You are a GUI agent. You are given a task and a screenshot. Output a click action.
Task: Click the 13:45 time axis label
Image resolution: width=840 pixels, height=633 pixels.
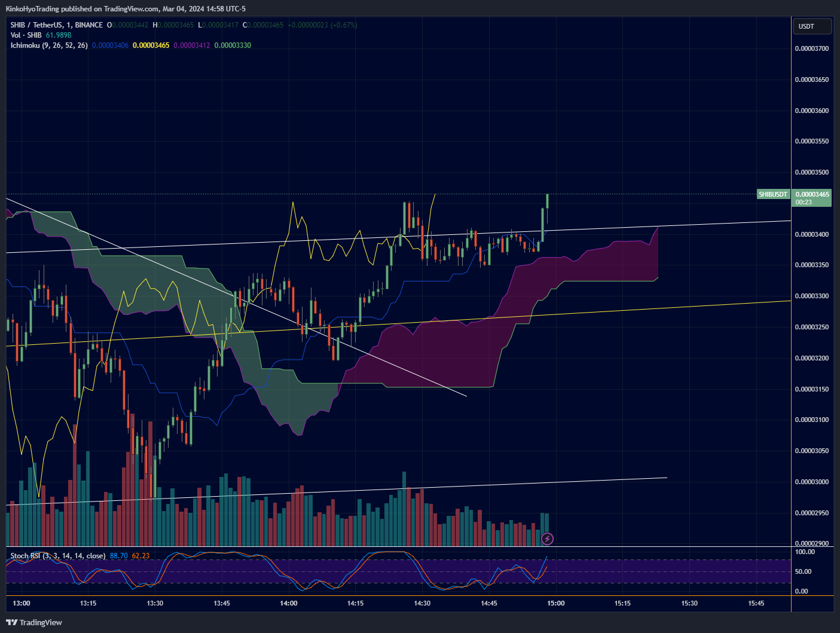[x=222, y=603]
